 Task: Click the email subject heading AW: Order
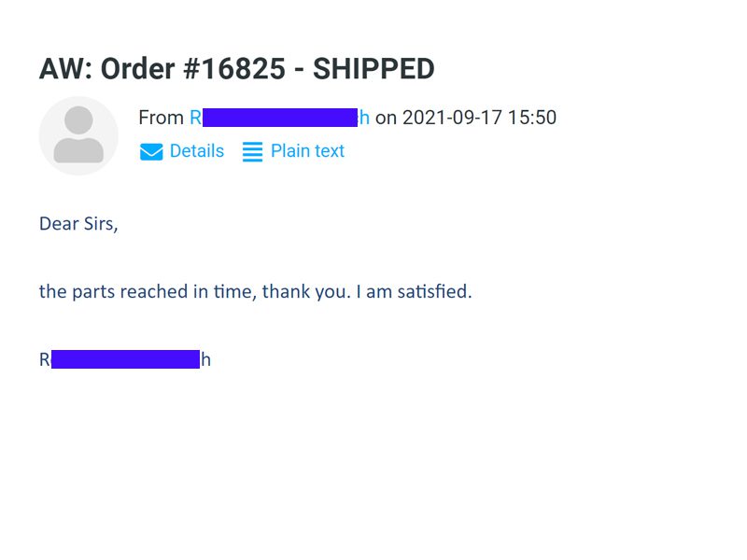237,68
